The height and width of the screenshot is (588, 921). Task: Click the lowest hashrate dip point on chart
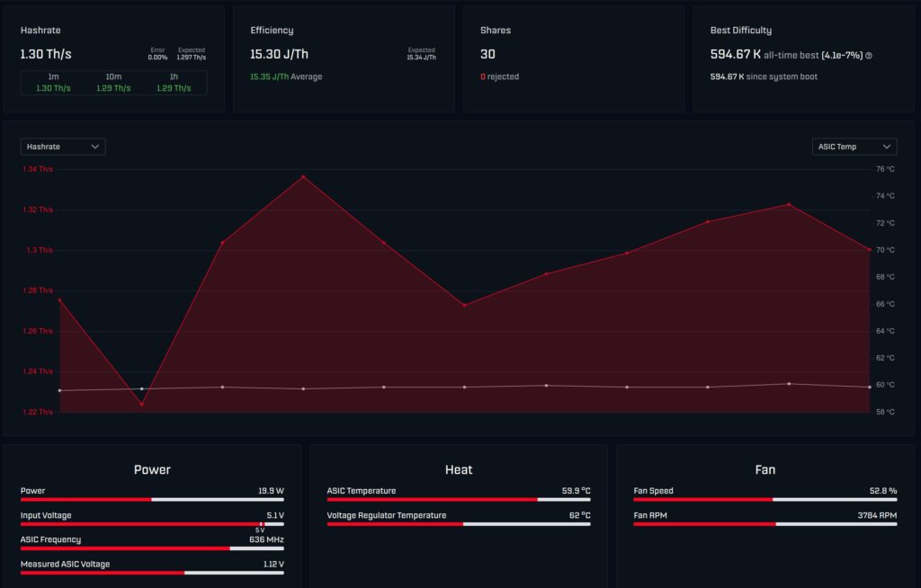[141, 405]
